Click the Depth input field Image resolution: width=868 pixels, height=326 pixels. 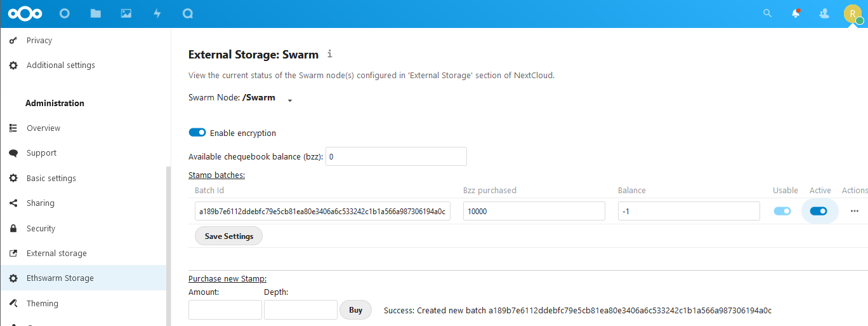[301, 309]
